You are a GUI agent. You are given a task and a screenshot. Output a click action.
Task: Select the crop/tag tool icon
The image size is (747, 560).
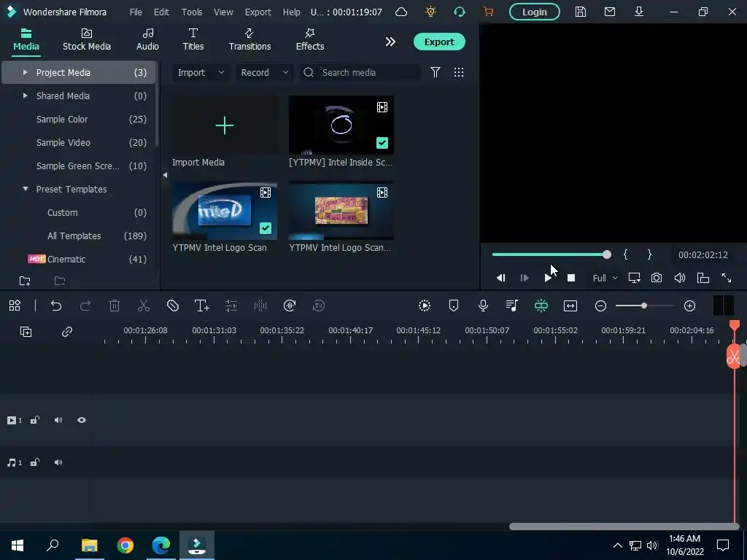pyautogui.click(x=173, y=306)
